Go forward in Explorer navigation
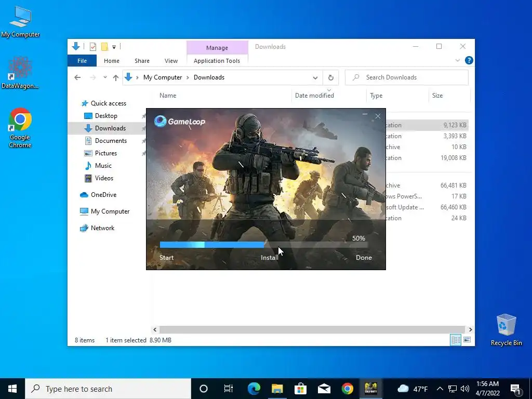532x399 pixels. [x=92, y=77]
